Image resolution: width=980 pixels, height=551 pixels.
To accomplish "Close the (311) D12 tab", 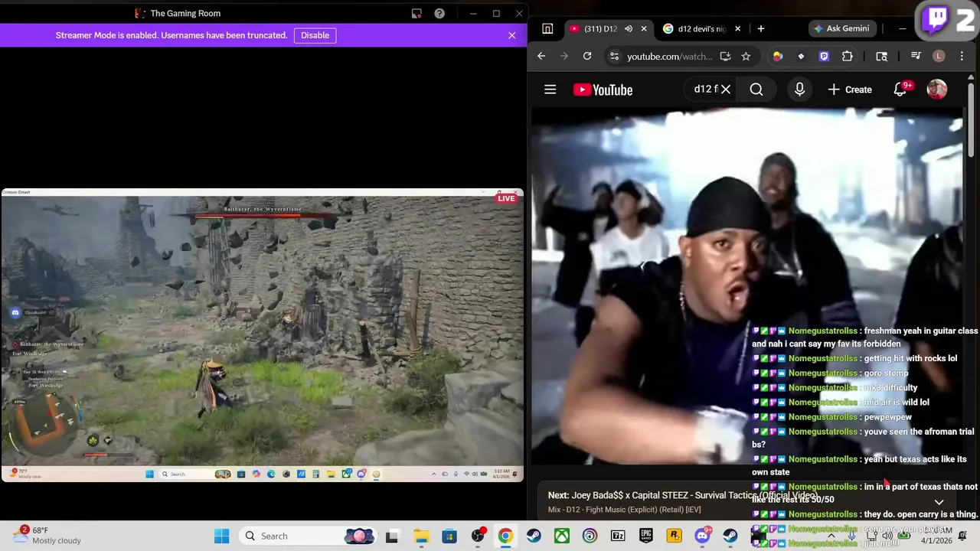I will click(644, 28).
